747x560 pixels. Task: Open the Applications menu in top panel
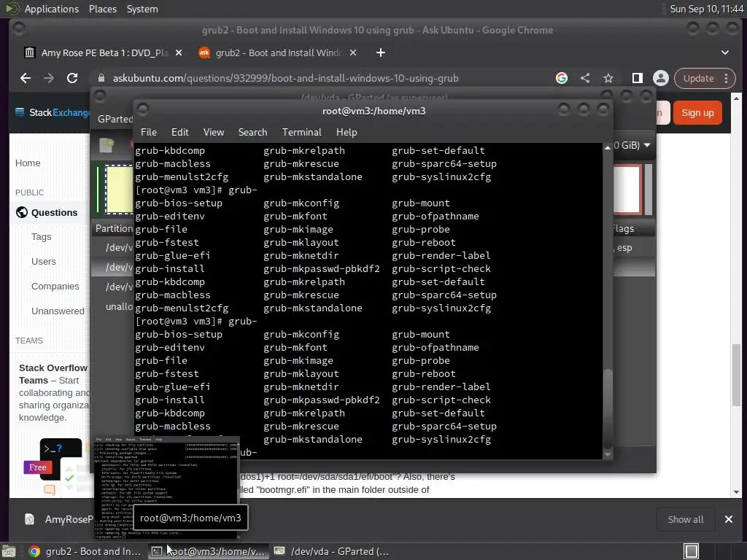point(52,9)
